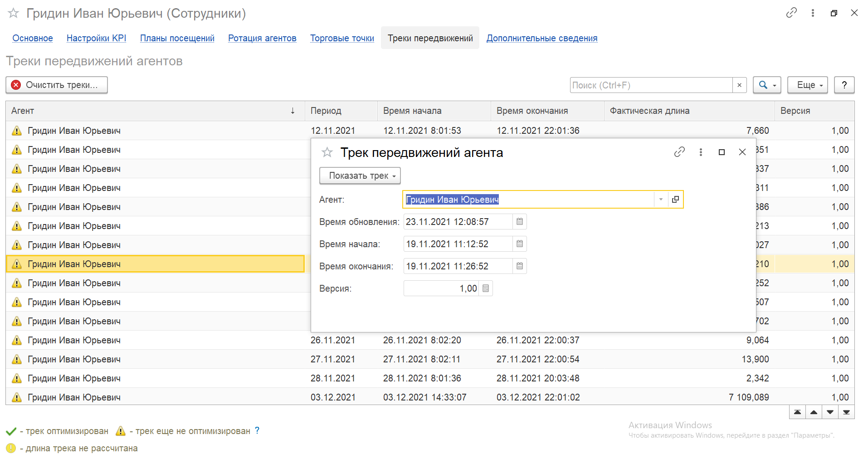Open the Настройки KPI tab
The image size is (868, 459).
pyautogui.click(x=96, y=38)
